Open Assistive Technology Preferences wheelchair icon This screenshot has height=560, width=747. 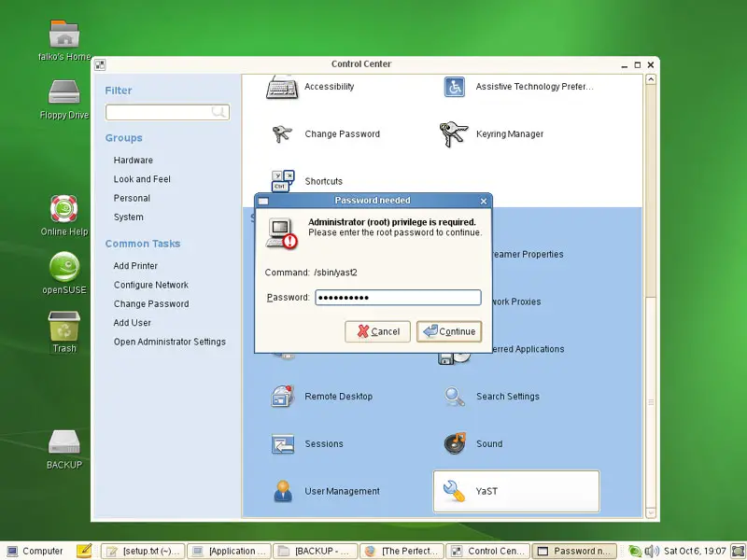[454, 87]
